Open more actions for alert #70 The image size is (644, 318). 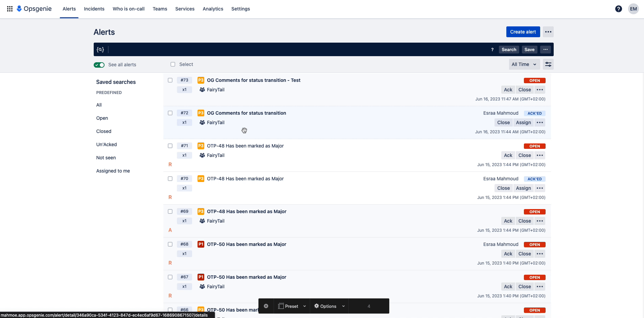tap(540, 188)
